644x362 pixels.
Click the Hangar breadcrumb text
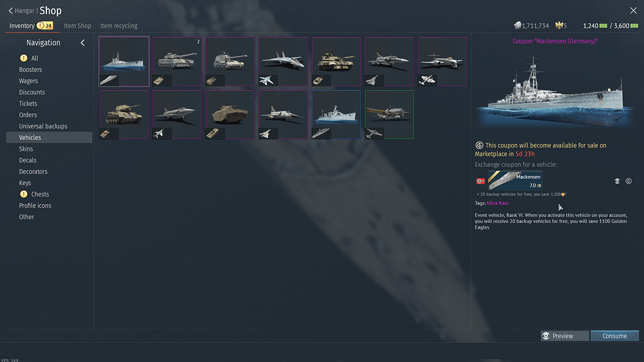coord(24,11)
